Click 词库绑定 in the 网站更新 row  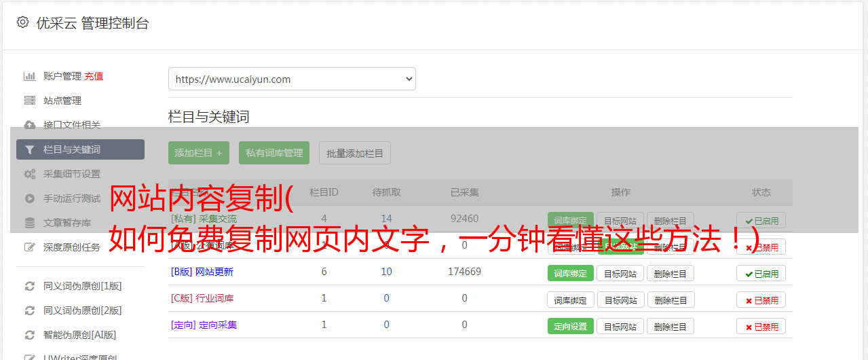coord(571,273)
